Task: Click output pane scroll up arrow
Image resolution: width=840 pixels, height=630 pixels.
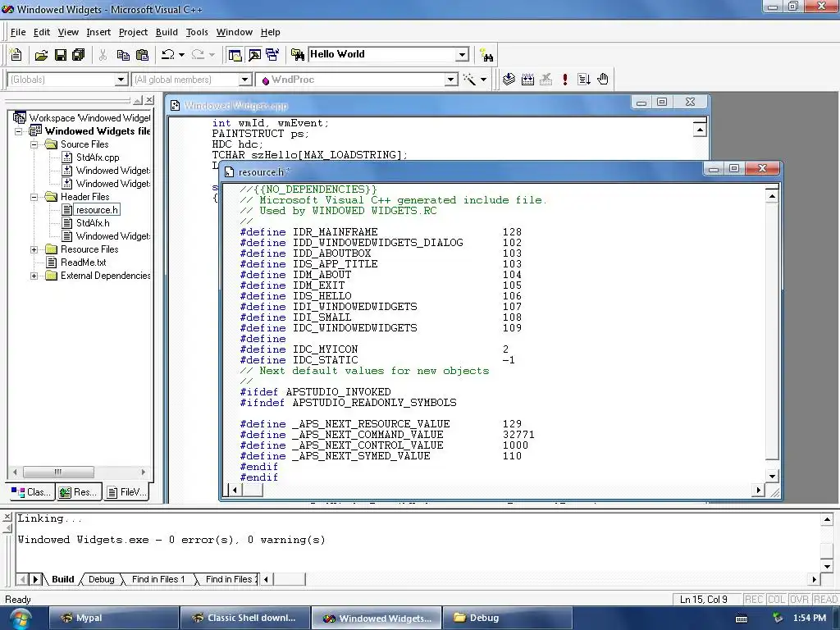Action: click(x=827, y=519)
